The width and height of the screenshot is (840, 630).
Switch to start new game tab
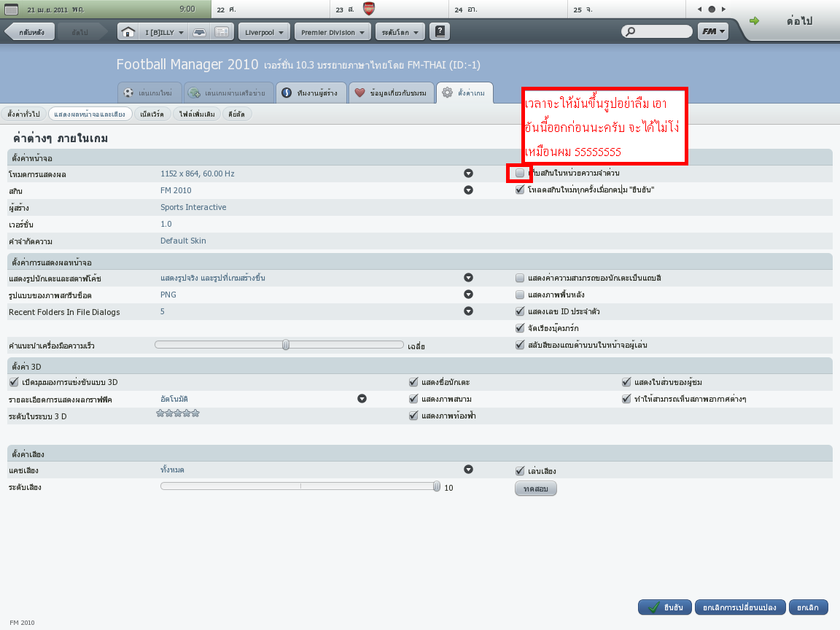pyautogui.click(x=149, y=93)
